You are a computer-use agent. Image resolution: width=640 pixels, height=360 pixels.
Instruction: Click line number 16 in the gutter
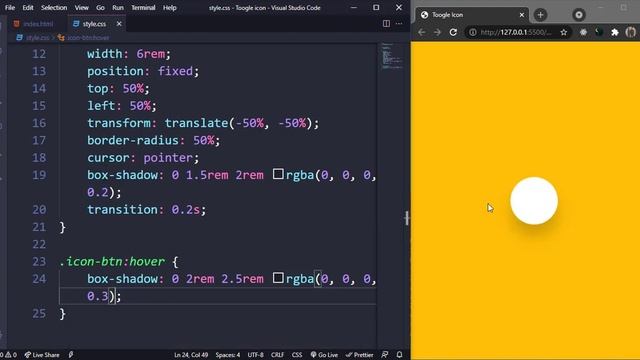coord(39,123)
